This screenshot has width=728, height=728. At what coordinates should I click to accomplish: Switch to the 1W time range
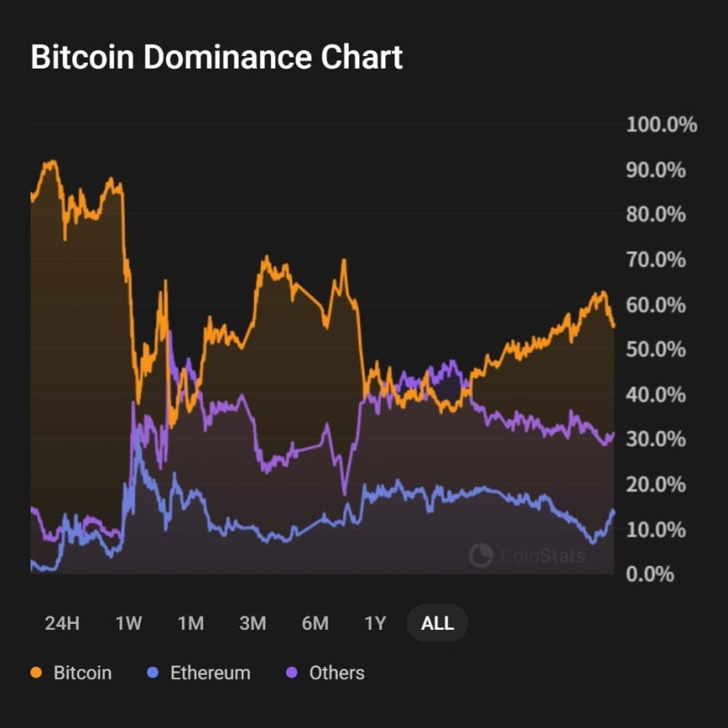click(128, 623)
